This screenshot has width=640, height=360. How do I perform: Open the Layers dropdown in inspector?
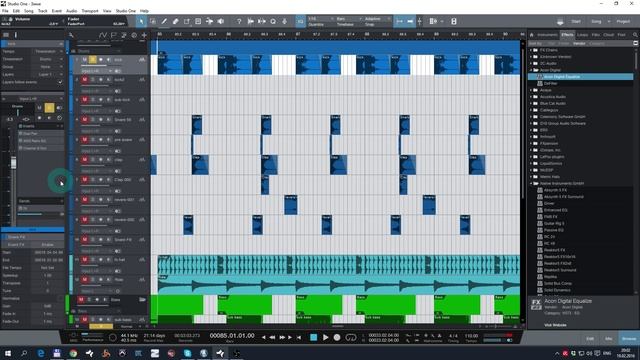coord(48,75)
